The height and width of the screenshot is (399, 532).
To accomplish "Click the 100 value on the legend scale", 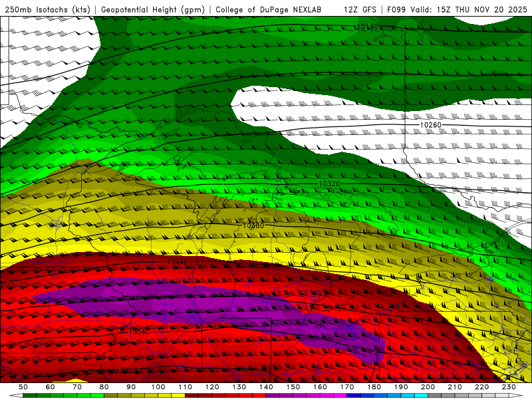I will click(158, 387).
